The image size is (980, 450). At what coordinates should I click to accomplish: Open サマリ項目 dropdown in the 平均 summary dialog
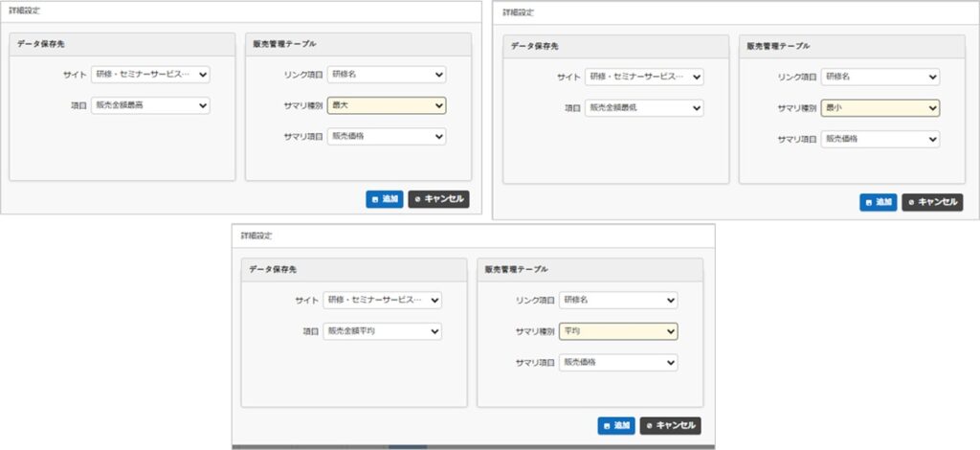(618, 363)
